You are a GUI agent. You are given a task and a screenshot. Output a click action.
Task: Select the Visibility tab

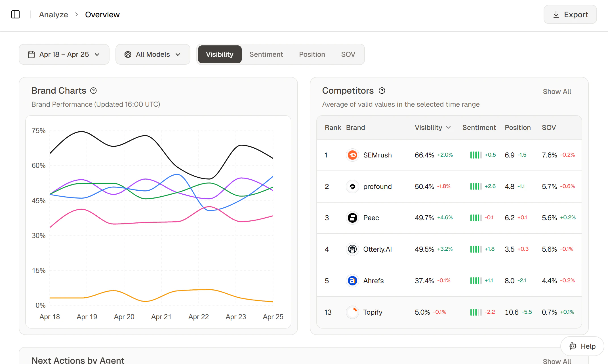coord(220,54)
